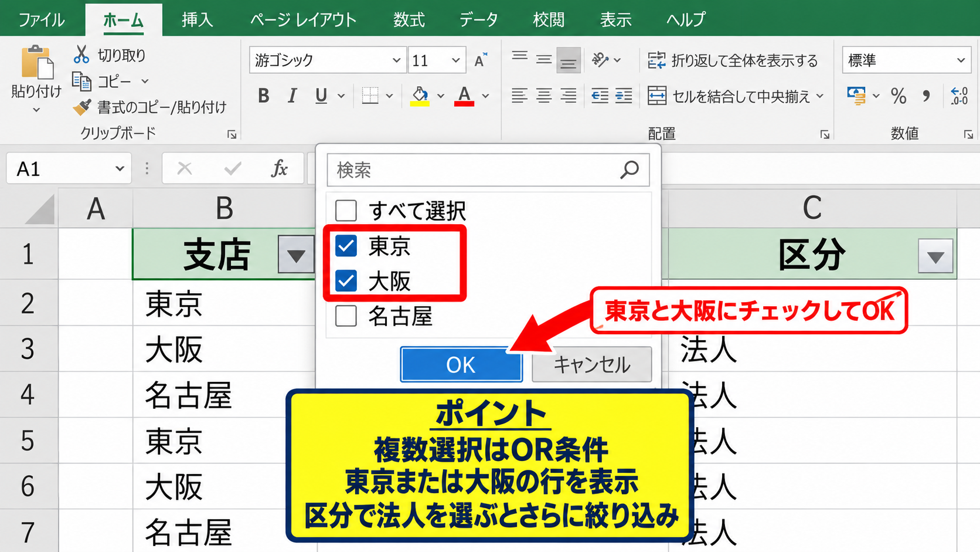Uncheck the 大阪 checkbox

(x=346, y=281)
